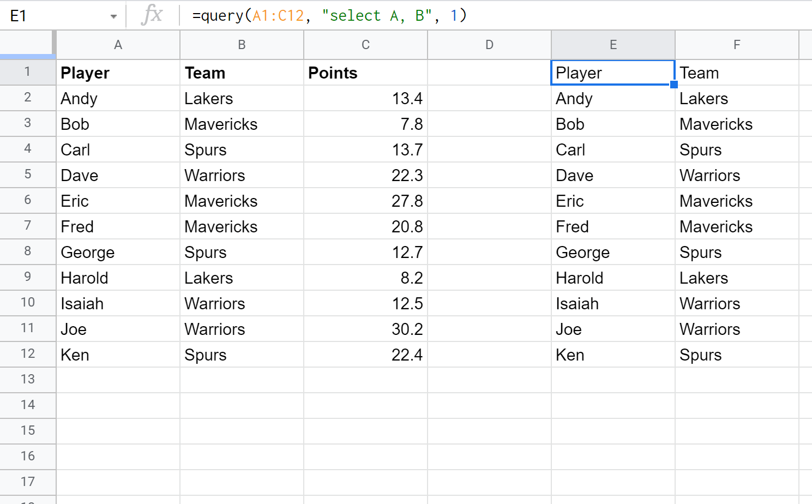
Task: Select column C header
Action: coord(365,45)
